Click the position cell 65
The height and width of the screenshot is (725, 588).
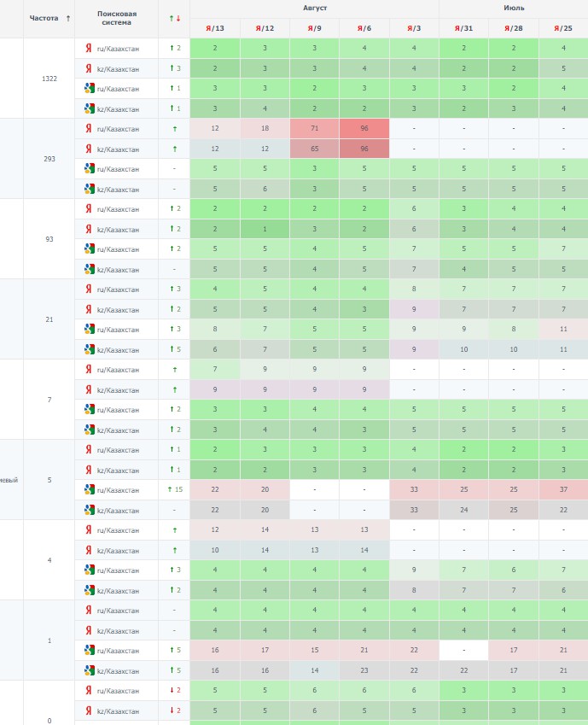(314, 149)
